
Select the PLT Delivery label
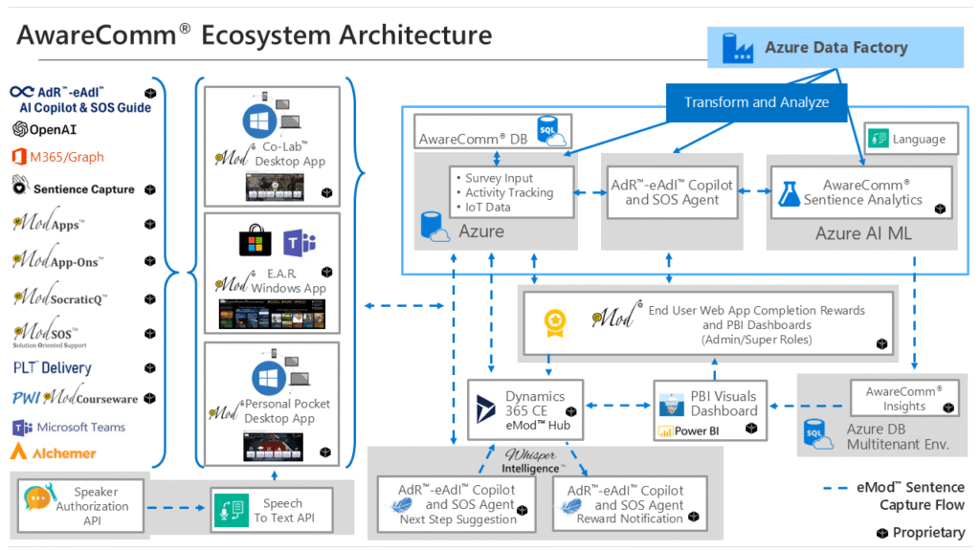[53, 368]
